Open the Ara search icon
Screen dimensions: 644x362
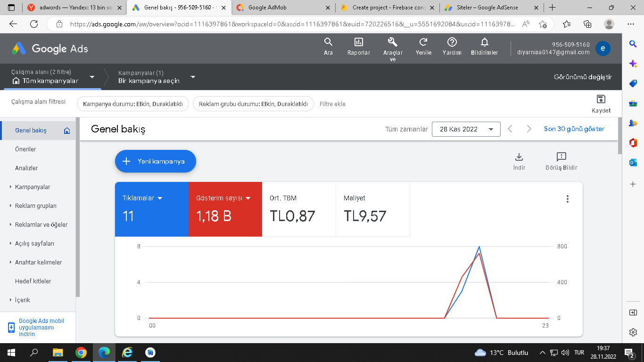328,42
